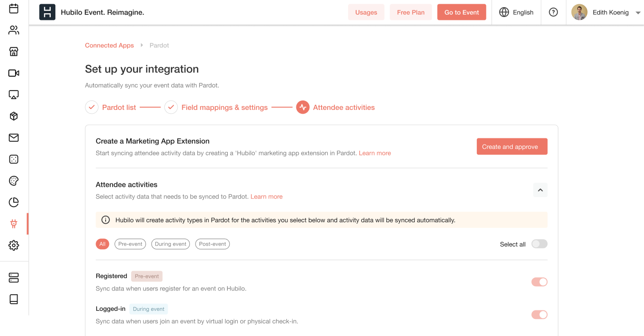Open the book icon in sidebar

coord(14,299)
